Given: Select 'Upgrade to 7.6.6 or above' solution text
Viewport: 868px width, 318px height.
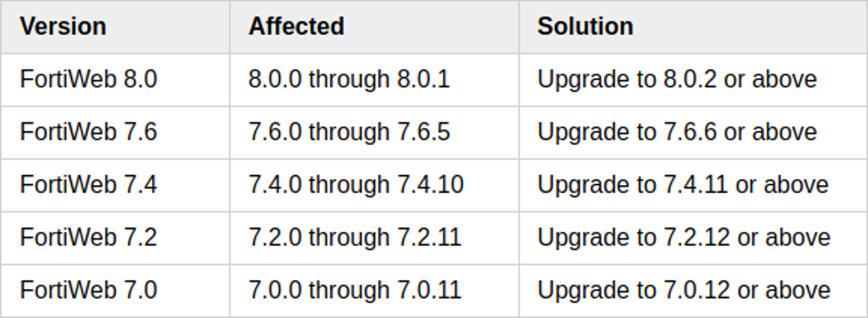Looking at the screenshot, I should 677,132.
